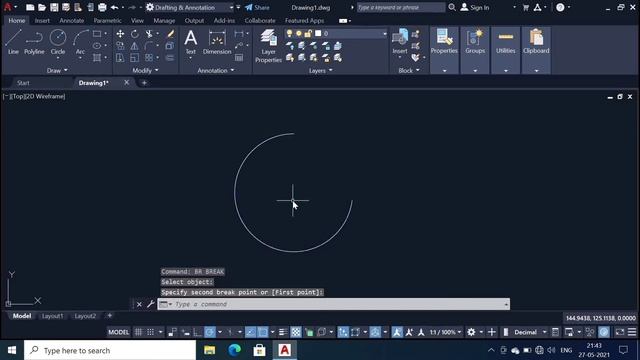
Task: Click the Dimension tool
Action: 217,42
